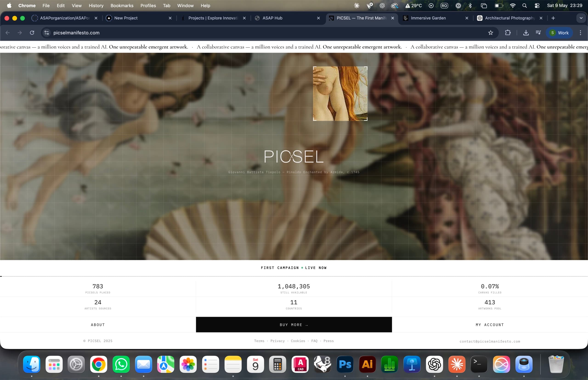Open the Bookmarks menu
The height and width of the screenshot is (380, 588).
coord(122,6)
